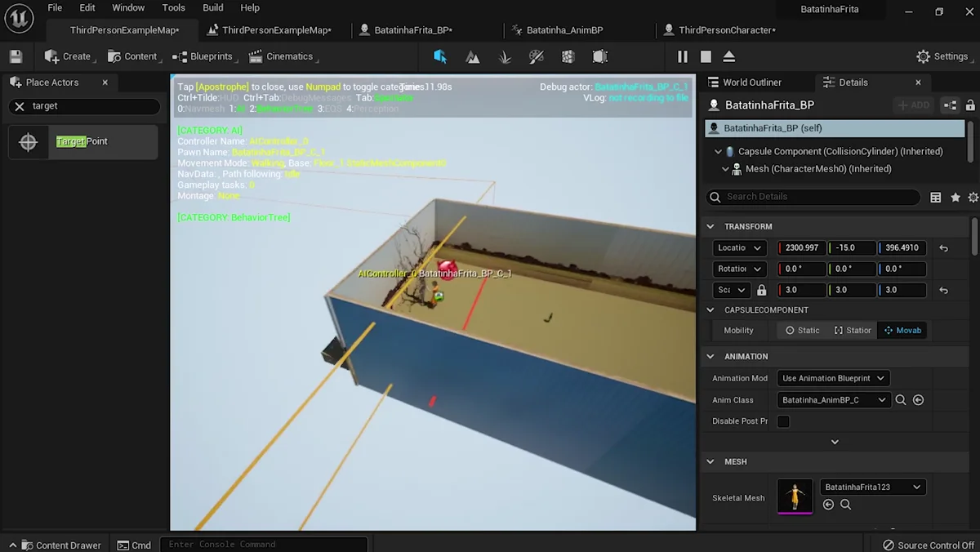Image resolution: width=980 pixels, height=552 pixels.
Task: Collapse the Transform section
Action: click(710, 226)
